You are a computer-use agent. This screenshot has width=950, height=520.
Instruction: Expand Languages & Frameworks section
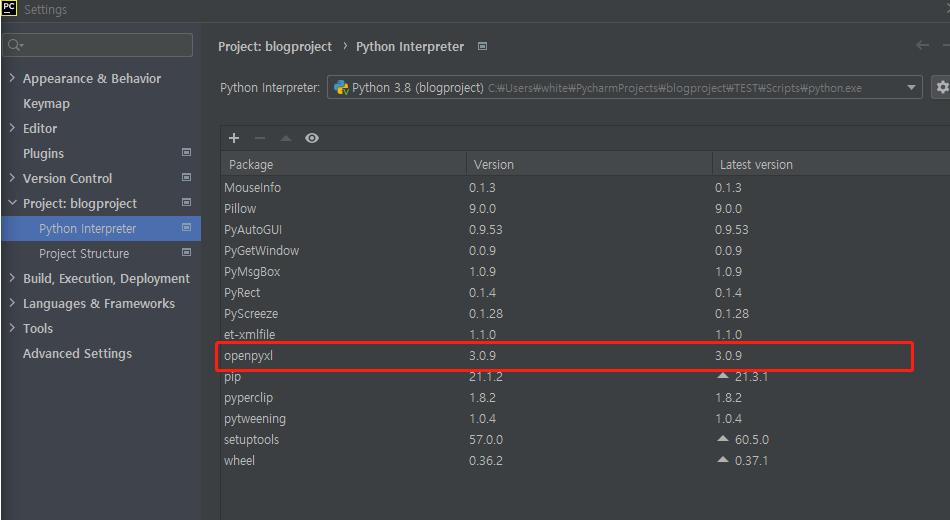pos(12,302)
